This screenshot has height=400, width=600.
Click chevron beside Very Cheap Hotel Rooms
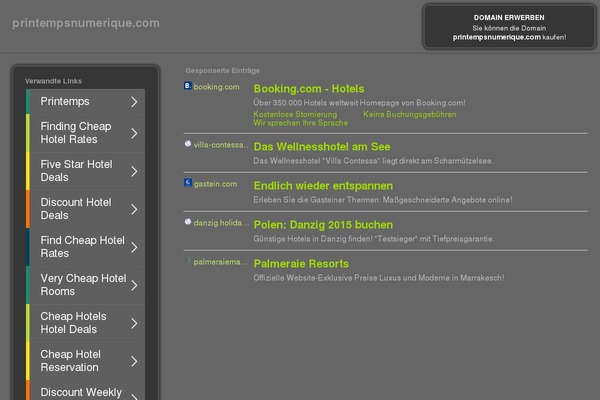click(134, 285)
